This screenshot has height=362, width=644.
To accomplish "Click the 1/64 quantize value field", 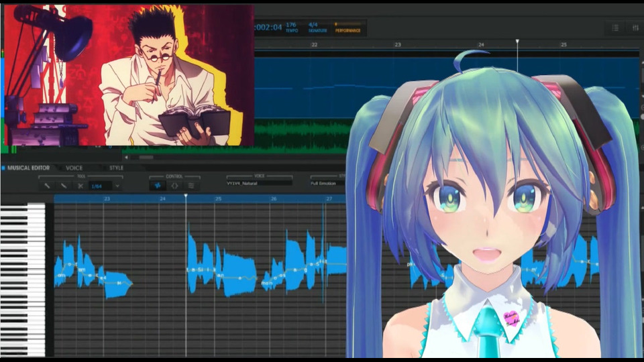I will [x=100, y=186].
